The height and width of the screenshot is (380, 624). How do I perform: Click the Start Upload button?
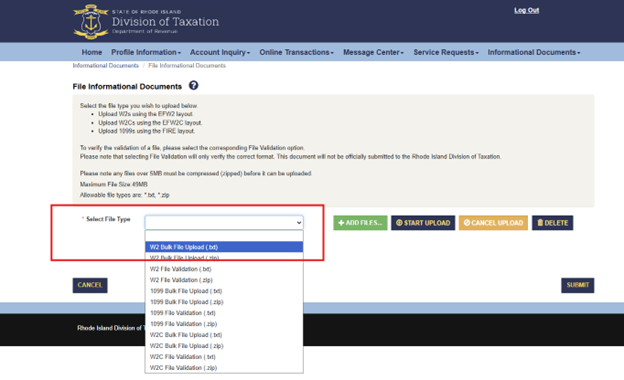click(423, 223)
